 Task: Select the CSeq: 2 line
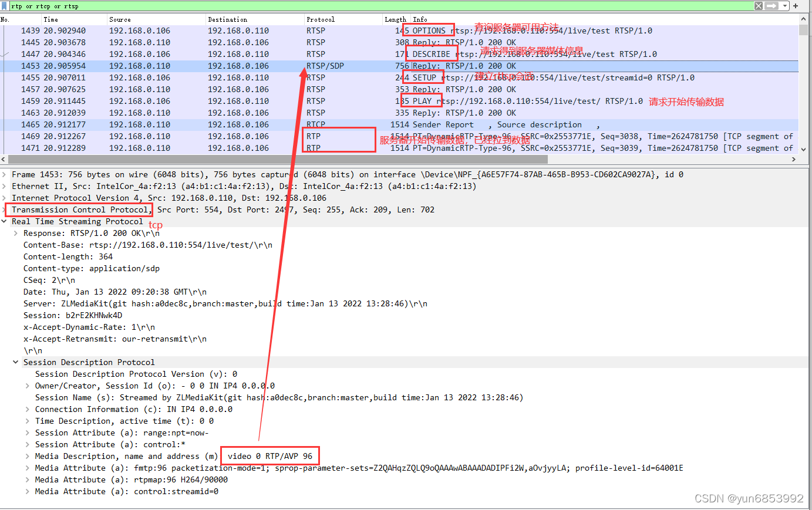(x=49, y=280)
